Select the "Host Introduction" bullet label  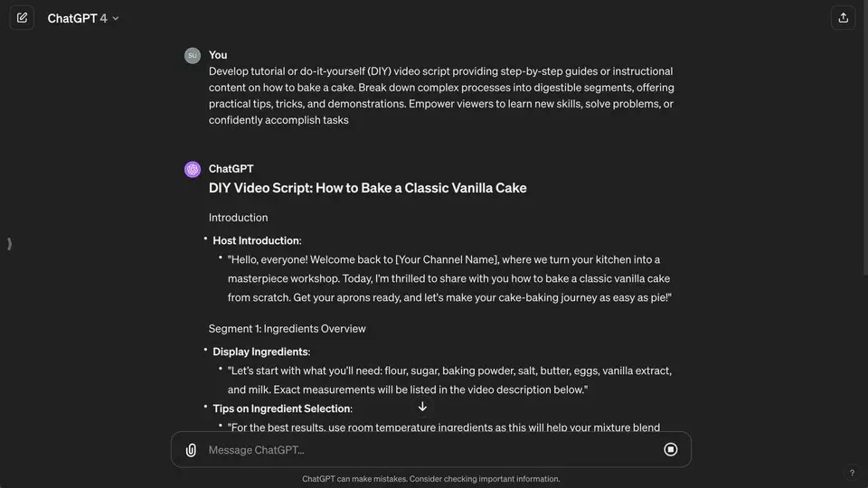256,240
